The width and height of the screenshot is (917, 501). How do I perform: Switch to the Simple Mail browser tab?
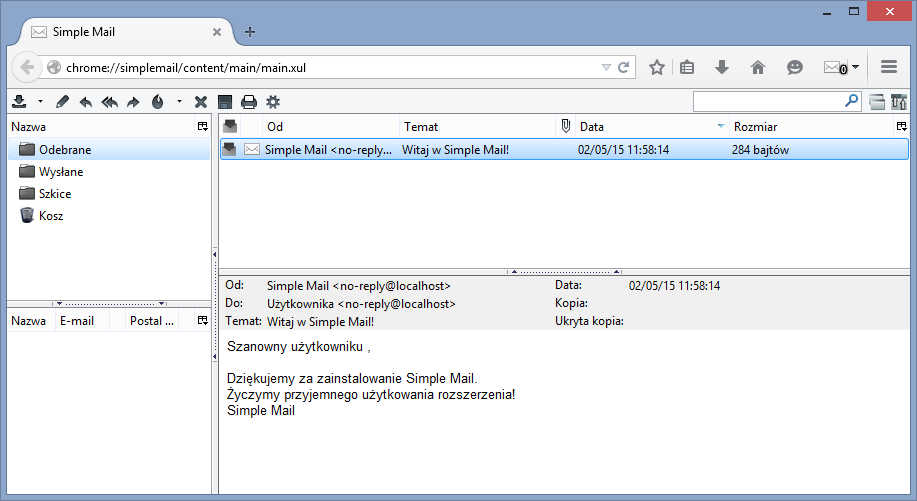coord(126,32)
